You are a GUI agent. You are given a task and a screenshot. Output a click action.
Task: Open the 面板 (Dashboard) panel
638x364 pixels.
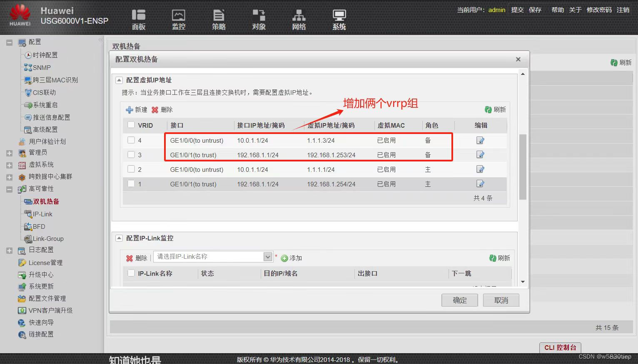coord(139,19)
